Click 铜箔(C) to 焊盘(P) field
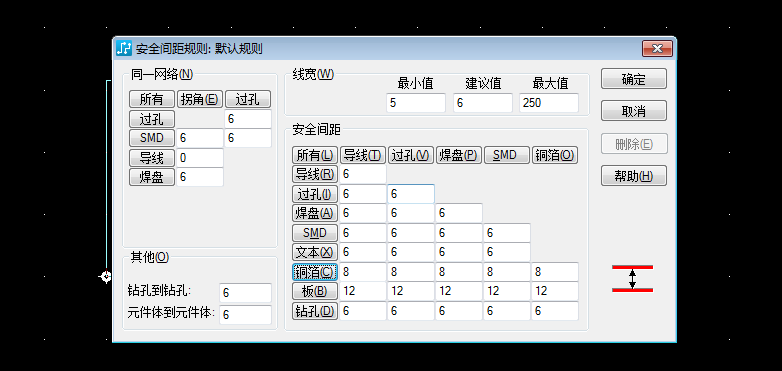Screen dimensions: 782x371 pyautogui.click(x=459, y=272)
